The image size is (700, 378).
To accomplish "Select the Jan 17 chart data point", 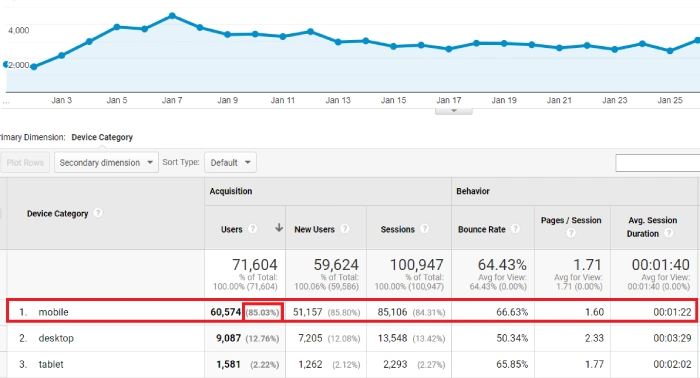I will pyautogui.click(x=449, y=49).
